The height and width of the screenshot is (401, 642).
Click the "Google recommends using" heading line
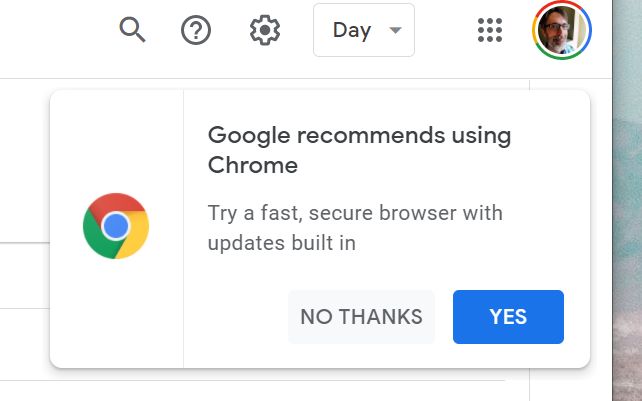(x=359, y=136)
